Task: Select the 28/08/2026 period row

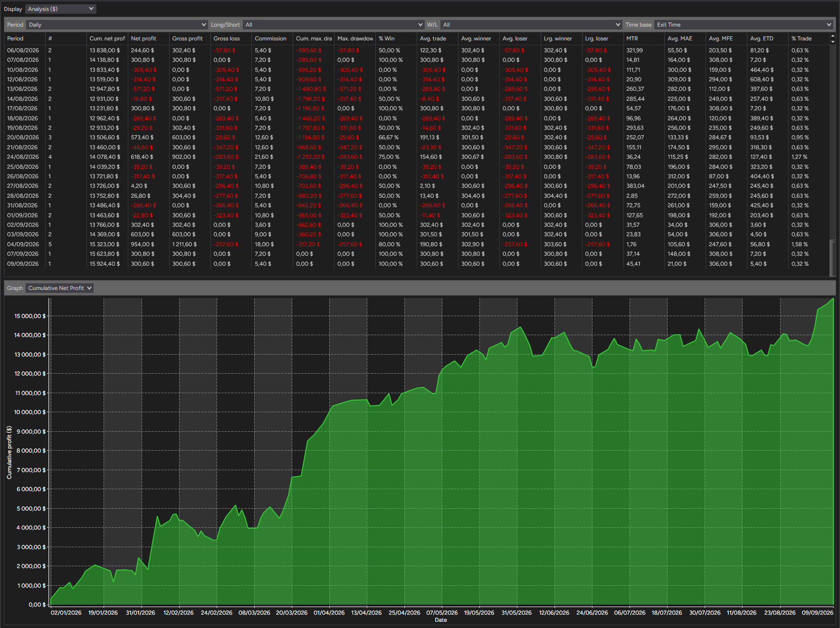Action: 417,196
